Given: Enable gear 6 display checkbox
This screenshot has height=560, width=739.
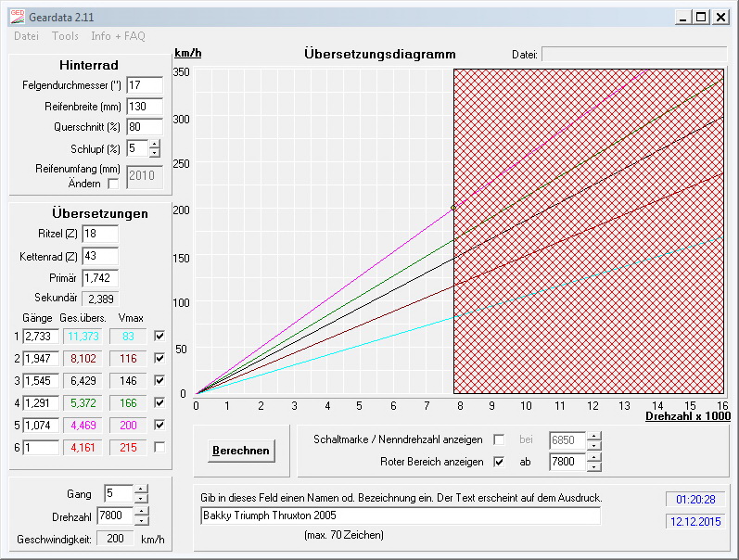Looking at the screenshot, I should click(x=160, y=447).
